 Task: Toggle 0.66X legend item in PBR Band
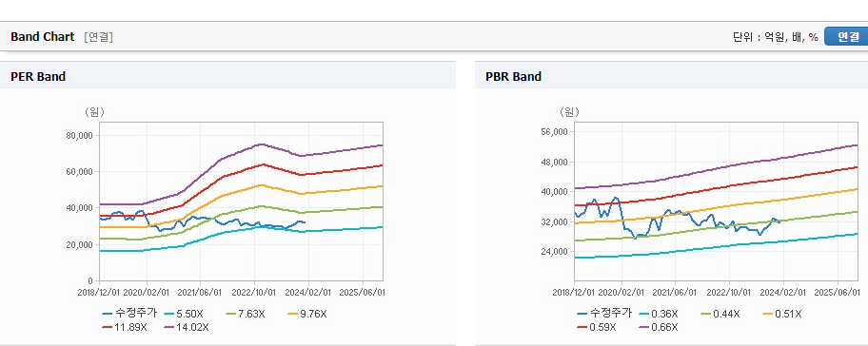click(x=659, y=327)
